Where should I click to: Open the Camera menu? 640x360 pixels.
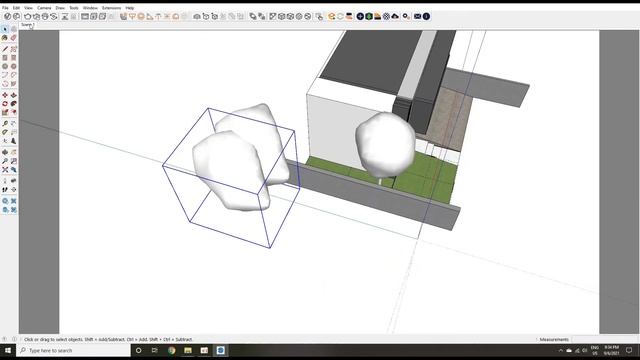[44, 8]
